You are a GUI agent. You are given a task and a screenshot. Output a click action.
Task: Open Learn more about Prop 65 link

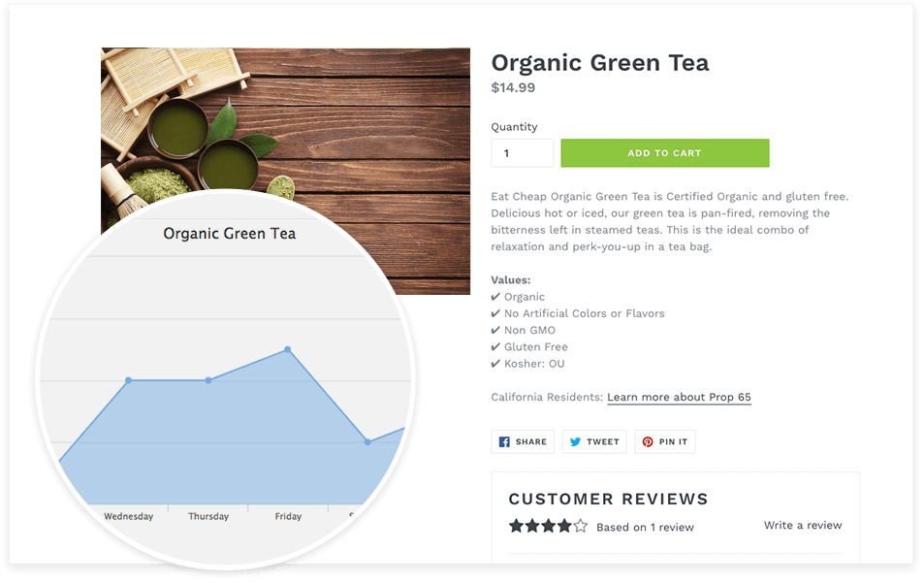[x=679, y=398]
